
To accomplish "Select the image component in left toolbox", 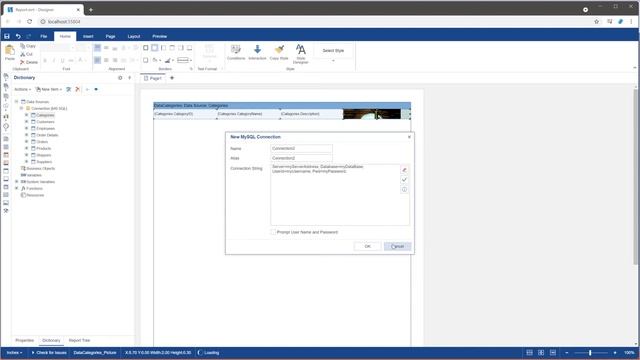I will pyautogui.click(x=6, y=203).
